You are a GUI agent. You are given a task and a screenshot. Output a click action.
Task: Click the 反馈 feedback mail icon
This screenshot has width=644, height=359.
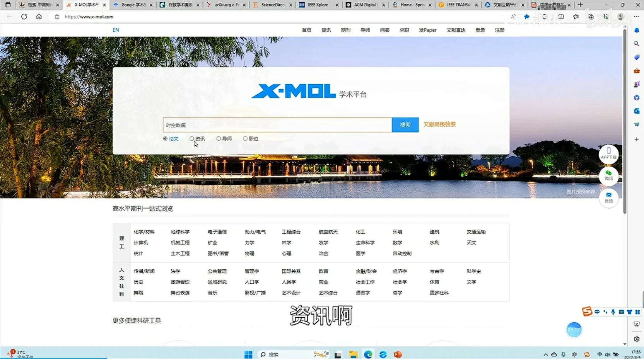point(608,197)
